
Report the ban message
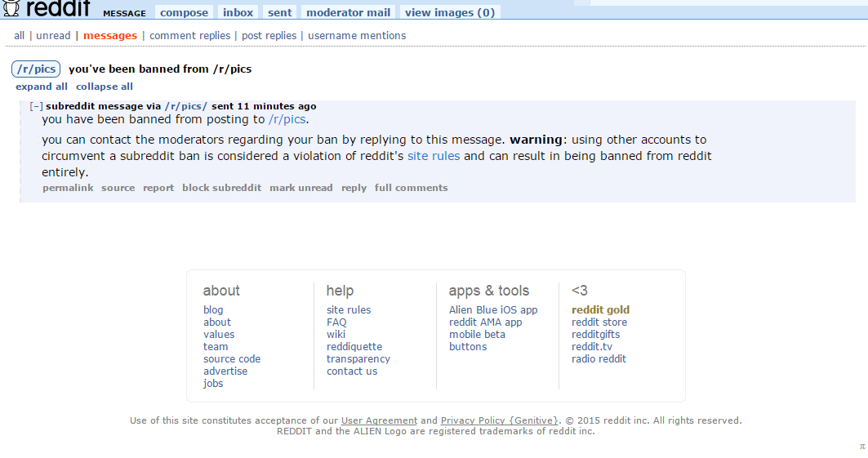(x=158, y=188)
